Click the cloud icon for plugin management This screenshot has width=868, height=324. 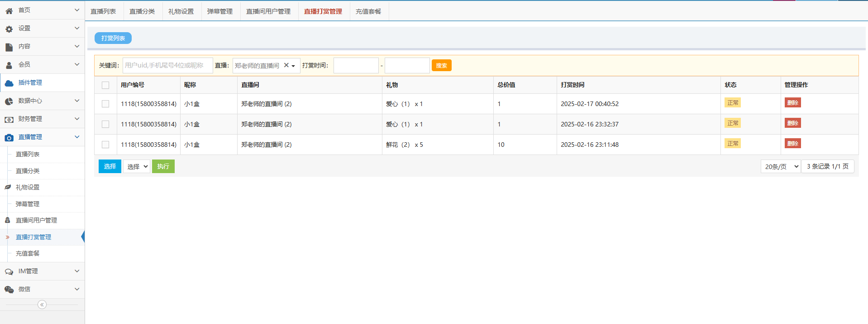(9, 83)
